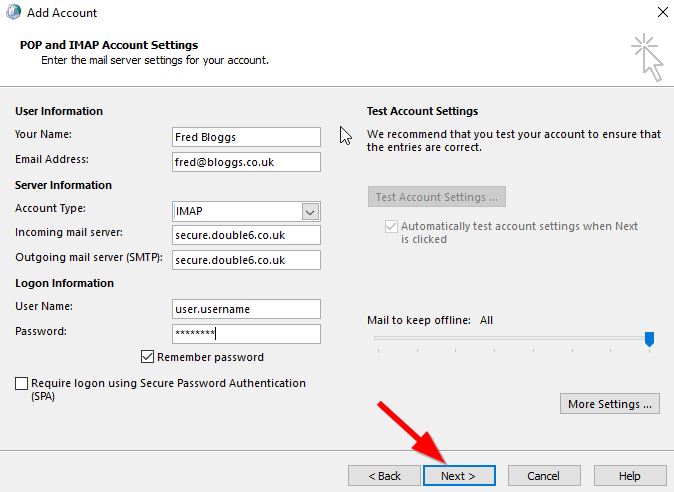The width and height of the screenshot is (674, 492).
Task: Click the User Name input field
Action: click(246, 309)
